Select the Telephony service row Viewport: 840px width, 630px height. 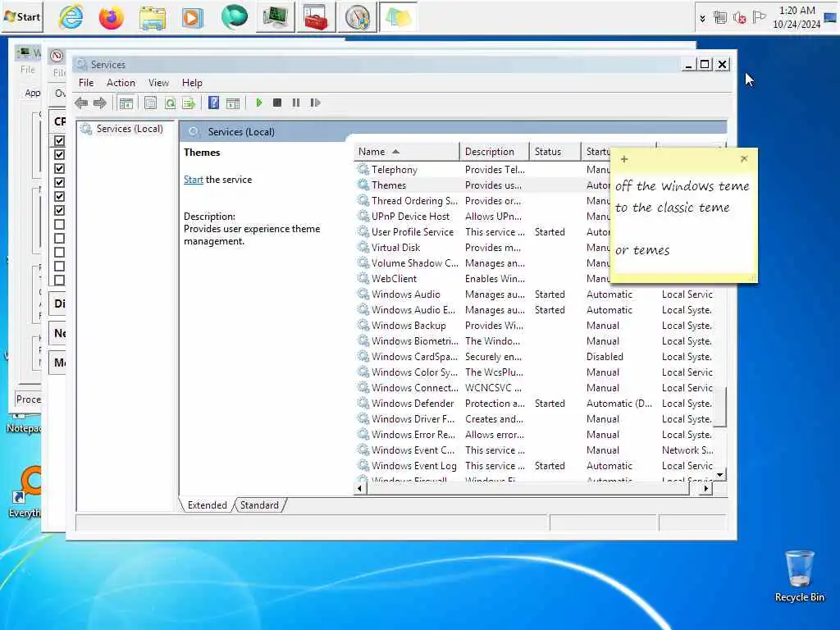[482, 170]
